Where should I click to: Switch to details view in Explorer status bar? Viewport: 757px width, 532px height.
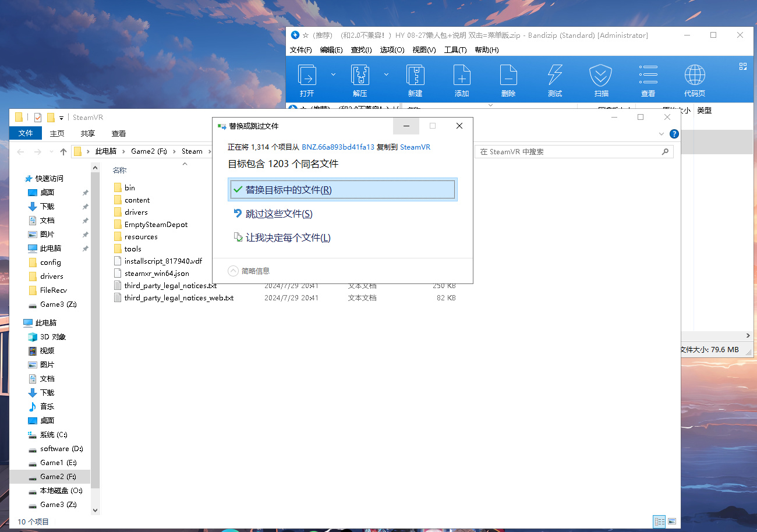click(x=659, y=522)
